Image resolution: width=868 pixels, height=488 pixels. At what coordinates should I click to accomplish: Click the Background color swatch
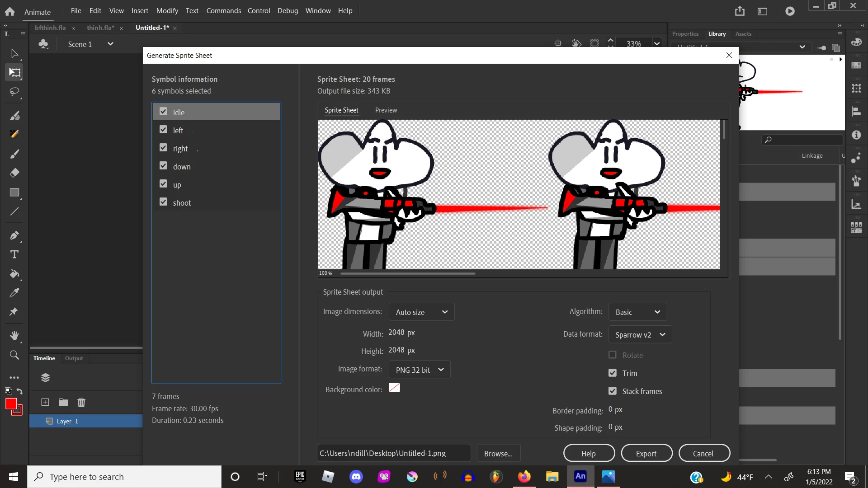pyautogui.click(x=394, y=388)
